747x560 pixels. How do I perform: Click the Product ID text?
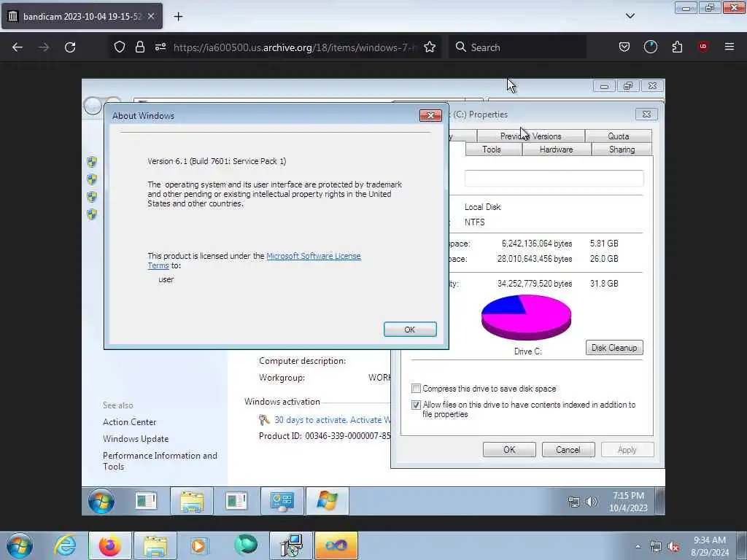pos(325,436)
